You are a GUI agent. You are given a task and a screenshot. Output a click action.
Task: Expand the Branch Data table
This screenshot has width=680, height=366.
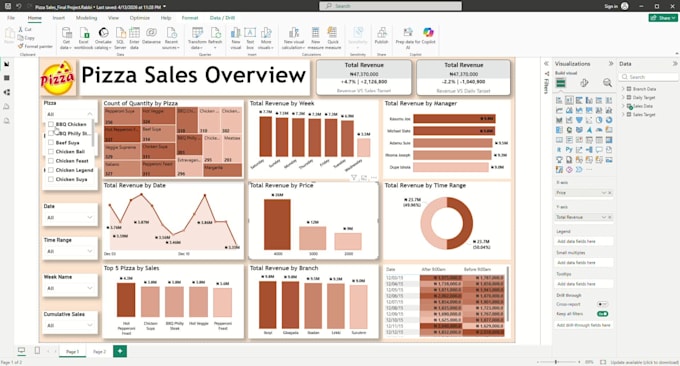click(623, 88)
